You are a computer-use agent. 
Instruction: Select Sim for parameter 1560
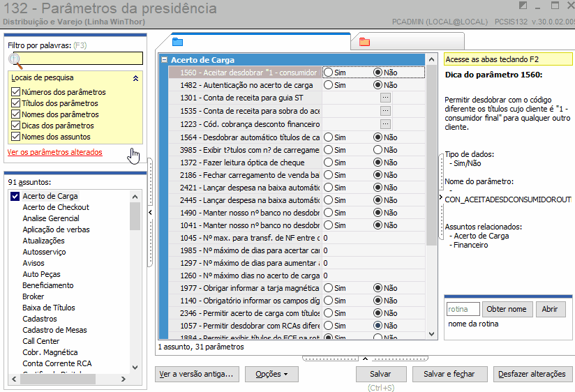(x=328, y=73)
